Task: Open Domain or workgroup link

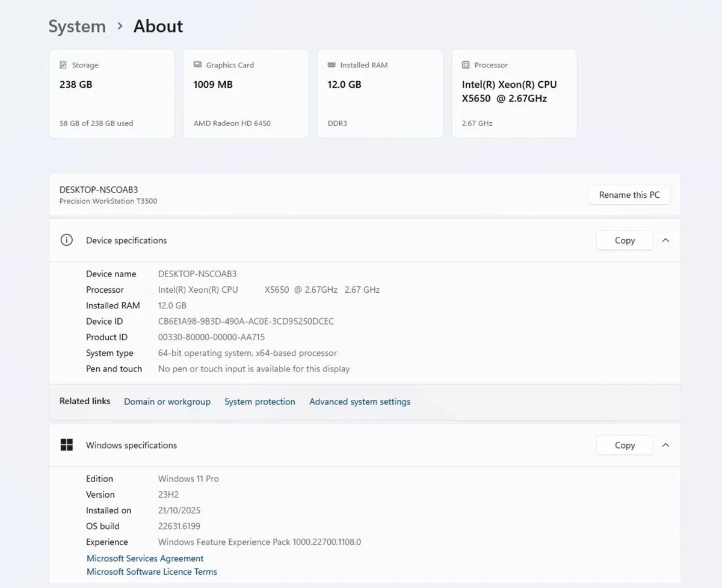Action: [x=167, y=402]
